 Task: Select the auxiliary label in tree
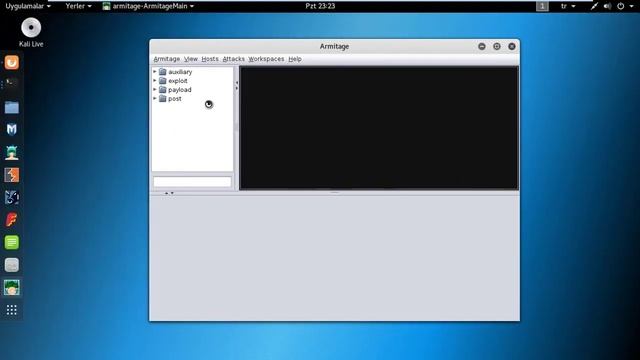tap(180, 72)
